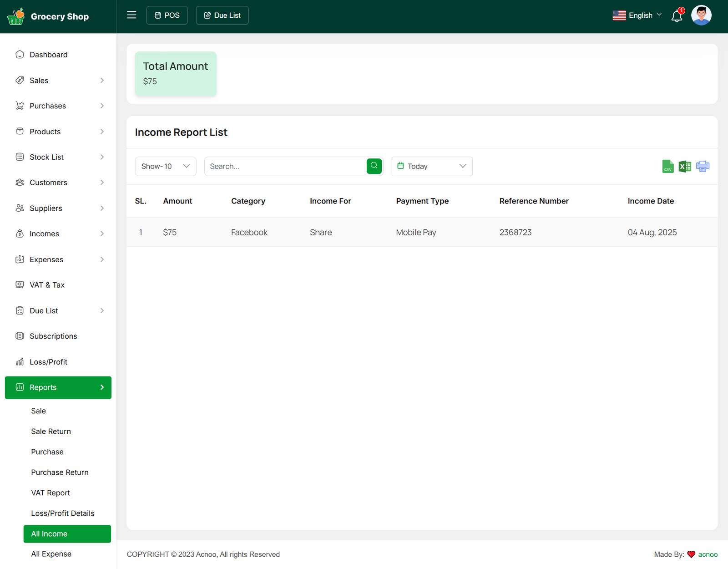Open the All Expense report

(51, 554)
